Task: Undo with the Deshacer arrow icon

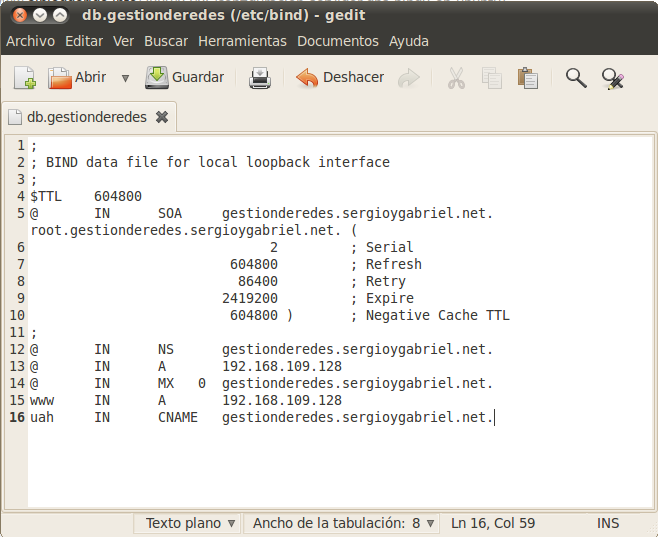Action: (x=307, y=78)
